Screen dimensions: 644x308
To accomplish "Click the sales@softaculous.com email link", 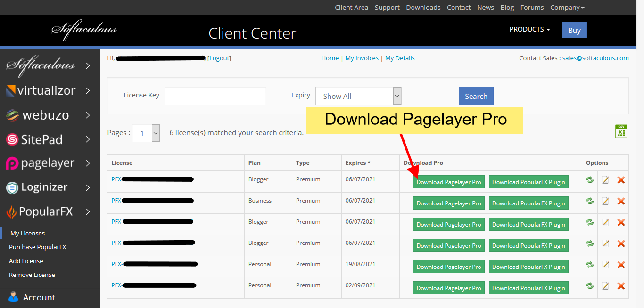I will coord(595,58).
